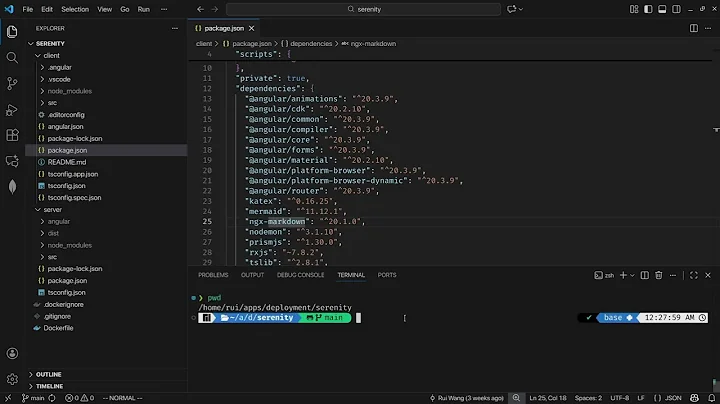This screenshot has height=404, width=720.
Task: Click the Copilot status icon in status bar
Action: [x=694, y=398]
